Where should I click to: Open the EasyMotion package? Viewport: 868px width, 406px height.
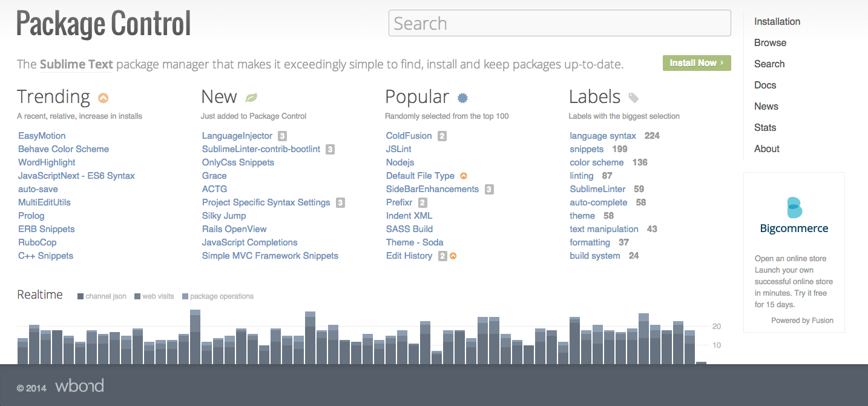point(42,136)
